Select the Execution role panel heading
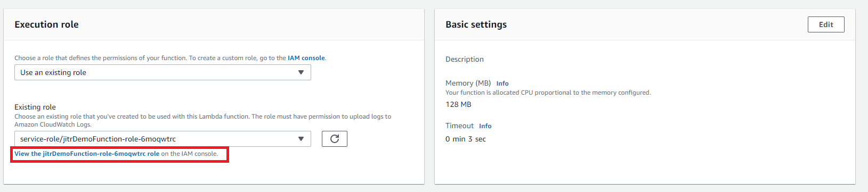This screenshot has width=868, height=192. coord(46,24)
